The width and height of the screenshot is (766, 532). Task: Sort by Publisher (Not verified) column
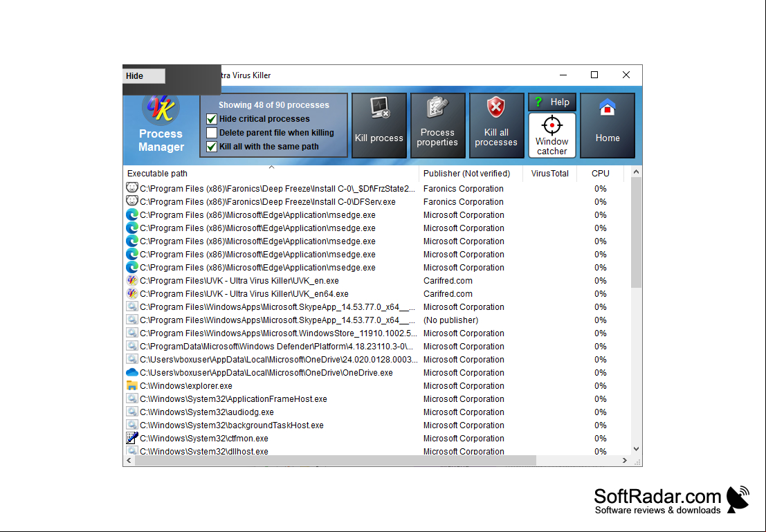(x=471, y=174)
